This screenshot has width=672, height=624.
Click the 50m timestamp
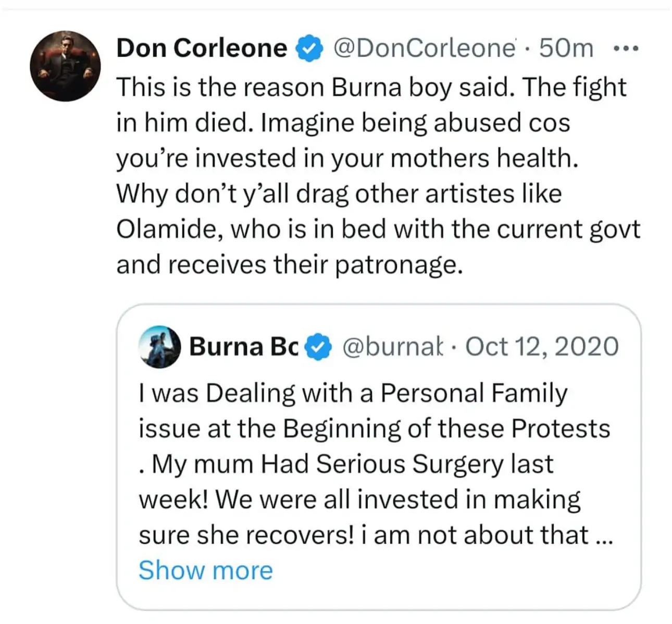tap(566, 48)
